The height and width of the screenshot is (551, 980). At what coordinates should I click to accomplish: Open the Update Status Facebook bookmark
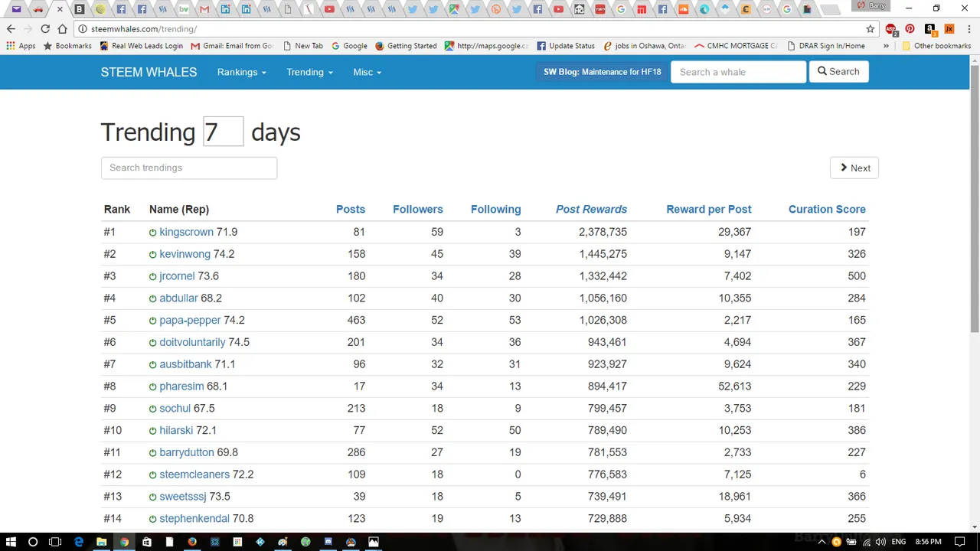tap(566, 46)
